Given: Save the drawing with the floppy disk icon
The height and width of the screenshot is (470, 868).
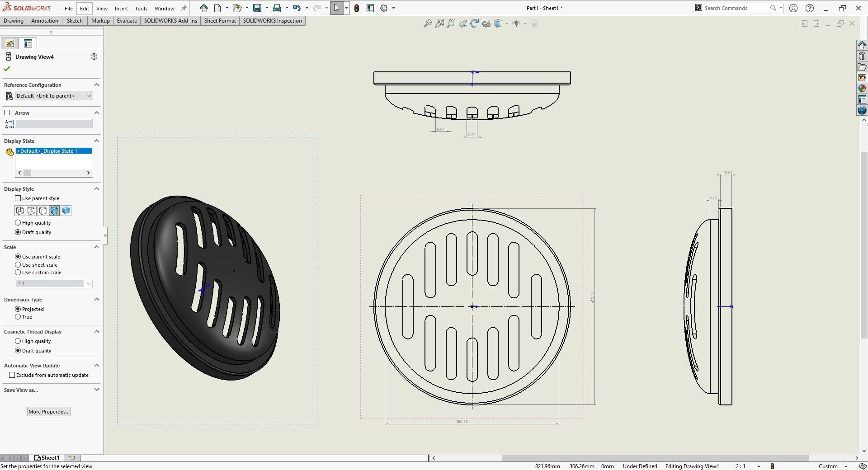Looking at the screenshot, I should click(257, 8).
